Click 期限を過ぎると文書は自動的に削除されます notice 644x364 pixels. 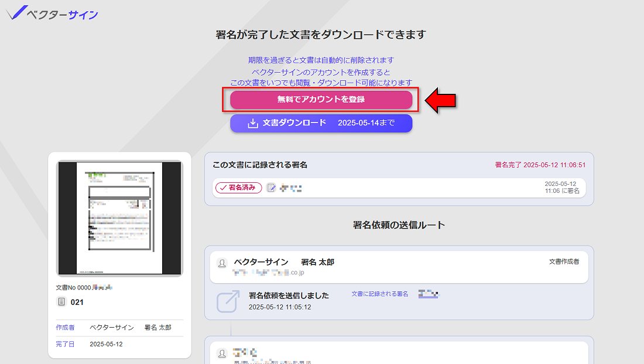pos(321,60)
